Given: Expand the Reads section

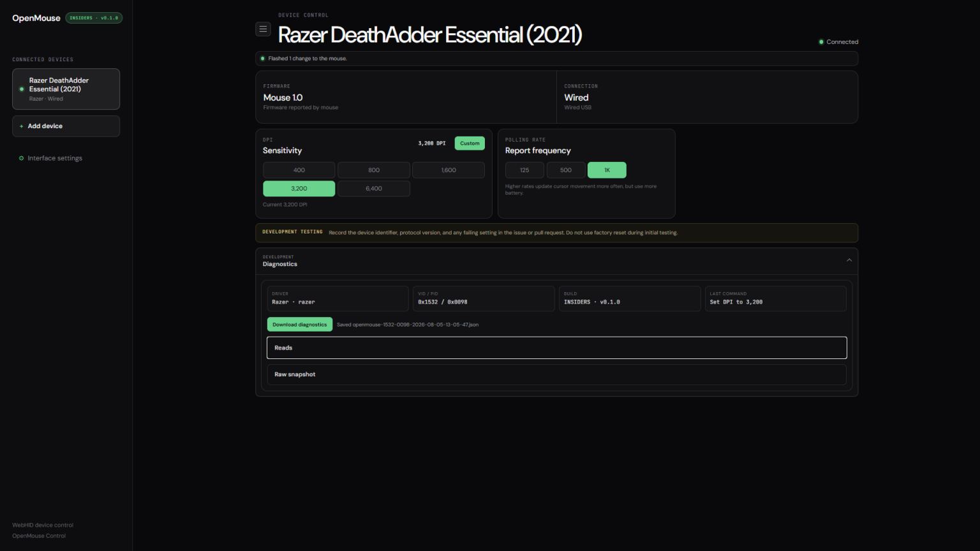Looking at the screenshot, I should pos(557,348).
